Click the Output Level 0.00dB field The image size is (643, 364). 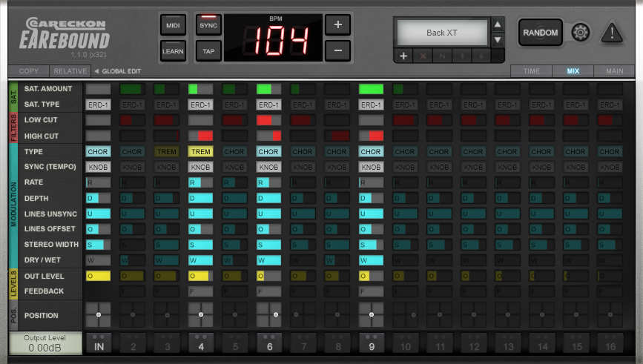pyautogui.click(x=45, y=343)
